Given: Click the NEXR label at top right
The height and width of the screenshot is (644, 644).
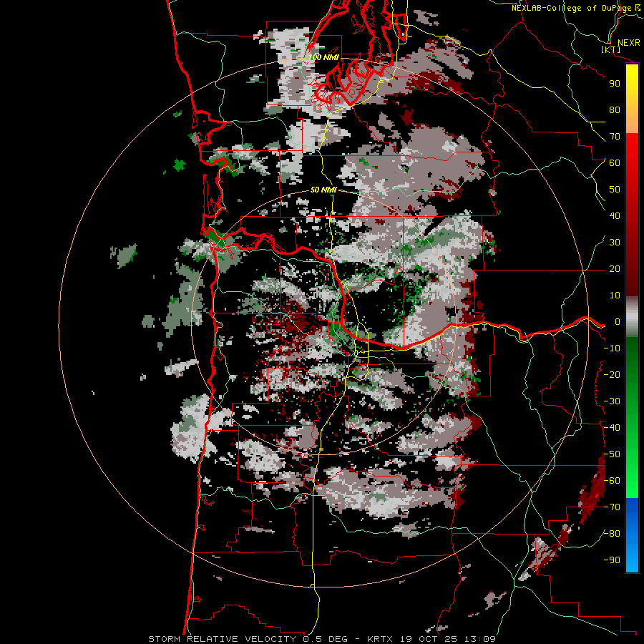Looking at the screenshot, I should click(x=628, y=43).
